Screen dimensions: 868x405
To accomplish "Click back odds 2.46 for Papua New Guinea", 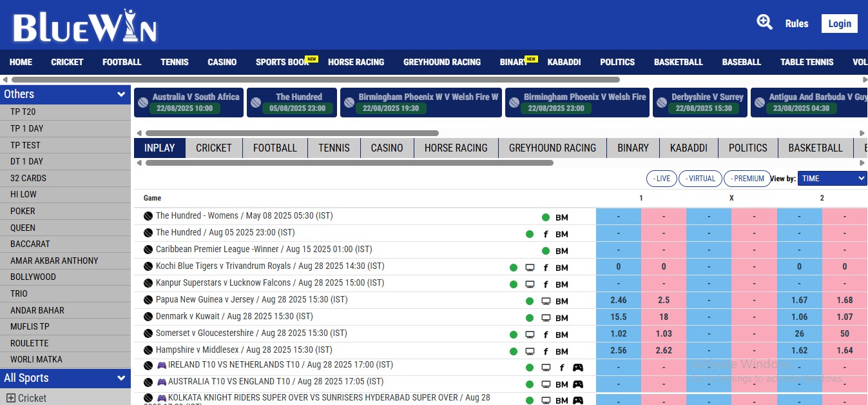I will click(x=618, y=301).
